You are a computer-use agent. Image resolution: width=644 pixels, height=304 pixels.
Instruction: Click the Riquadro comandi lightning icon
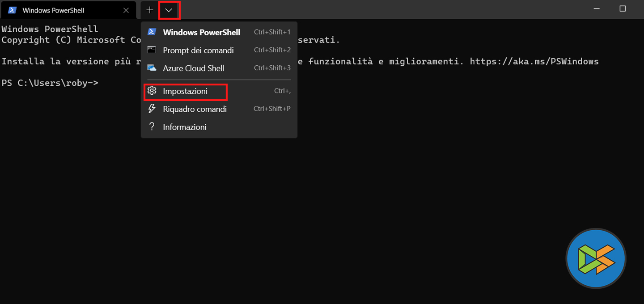(x=152, y=109)
